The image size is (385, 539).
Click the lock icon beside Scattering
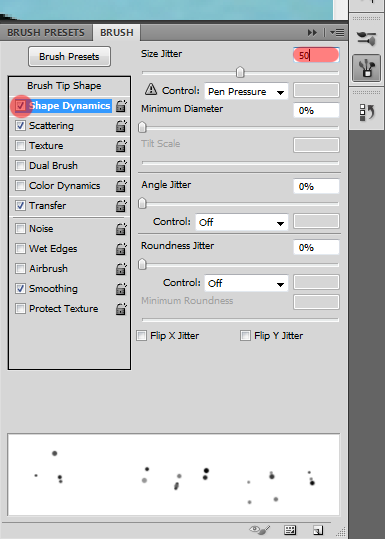[121, 126]
